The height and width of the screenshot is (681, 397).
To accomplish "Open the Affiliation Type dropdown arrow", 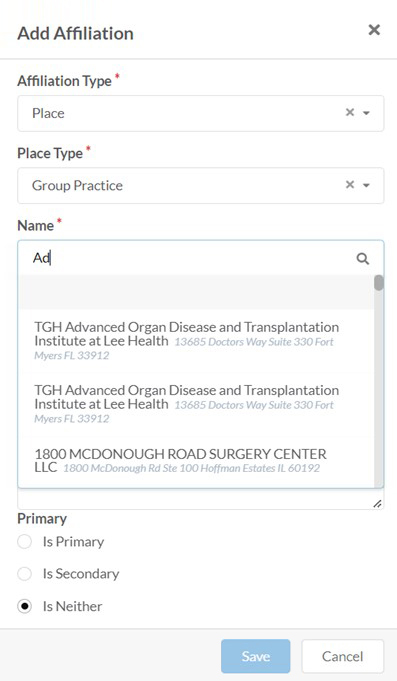I will point(366,113).
